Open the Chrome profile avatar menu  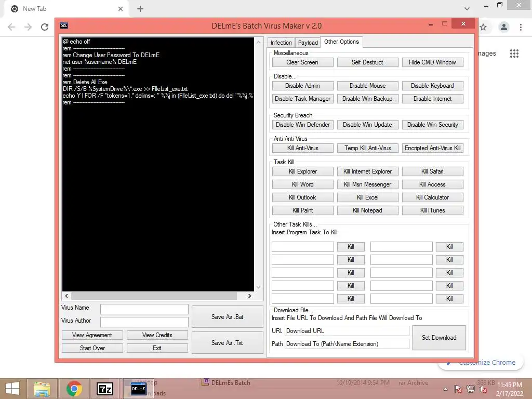(x=504, y=27)
